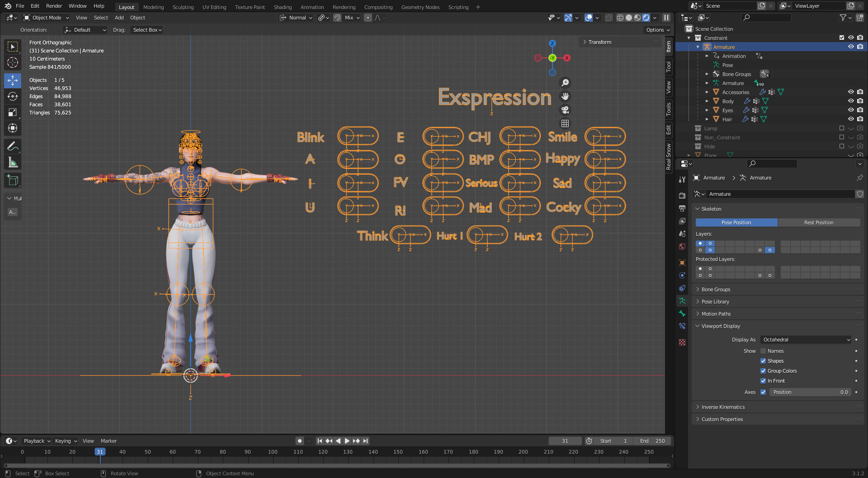
Task: Open the Keying popover in timeline
Action: tap(66, 441)
